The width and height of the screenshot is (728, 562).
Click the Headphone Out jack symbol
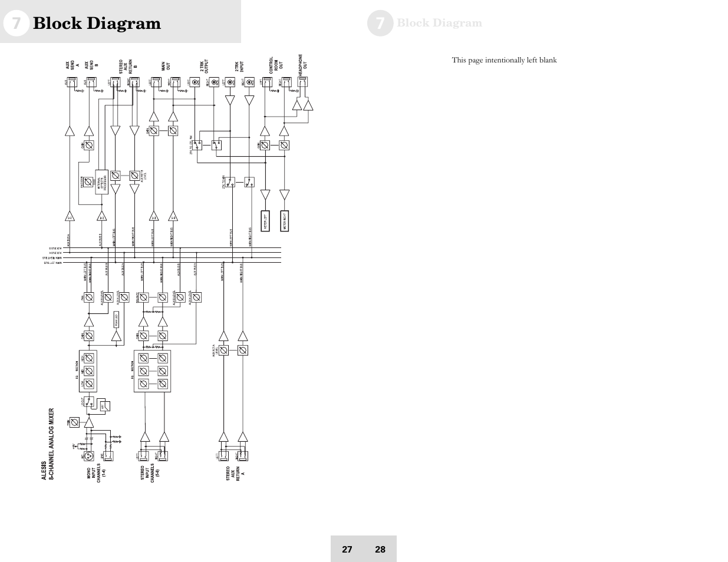(x=302, y=82)
